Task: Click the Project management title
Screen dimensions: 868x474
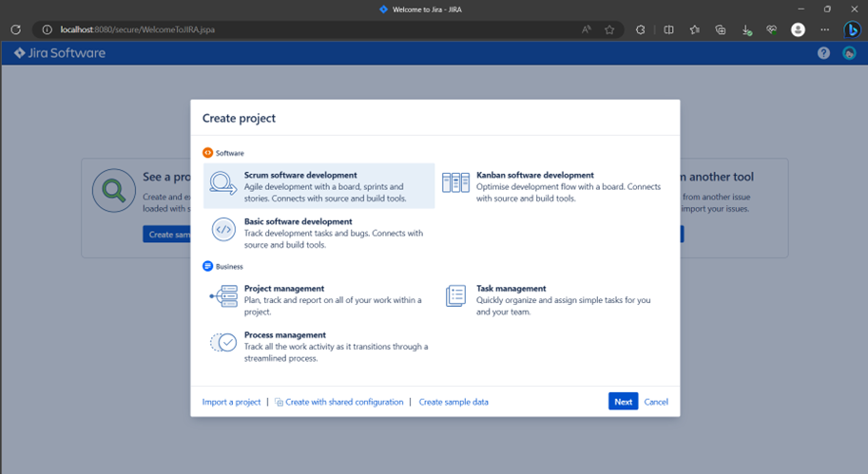Action: (284, 288)
